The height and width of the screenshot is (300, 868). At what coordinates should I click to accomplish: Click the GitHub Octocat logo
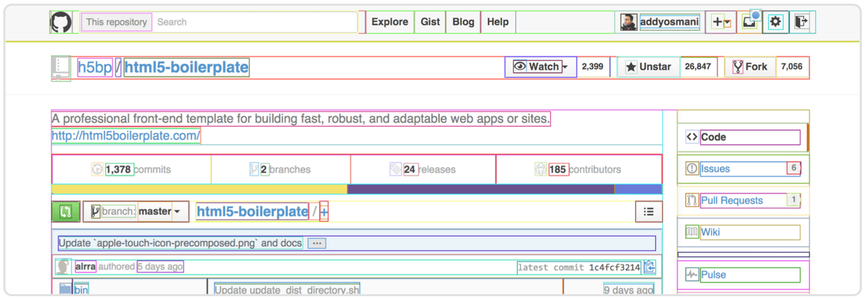pyautogui.click(x=61, y=22)
